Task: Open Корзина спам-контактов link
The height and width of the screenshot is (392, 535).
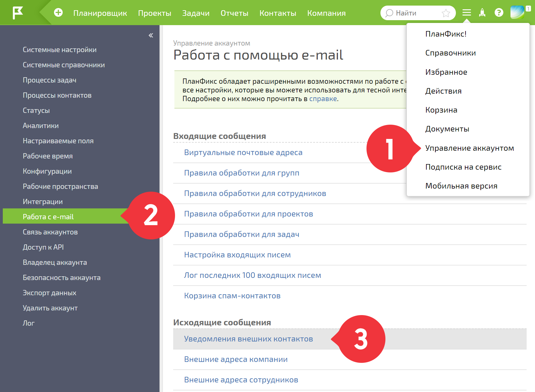Action: 232,296
